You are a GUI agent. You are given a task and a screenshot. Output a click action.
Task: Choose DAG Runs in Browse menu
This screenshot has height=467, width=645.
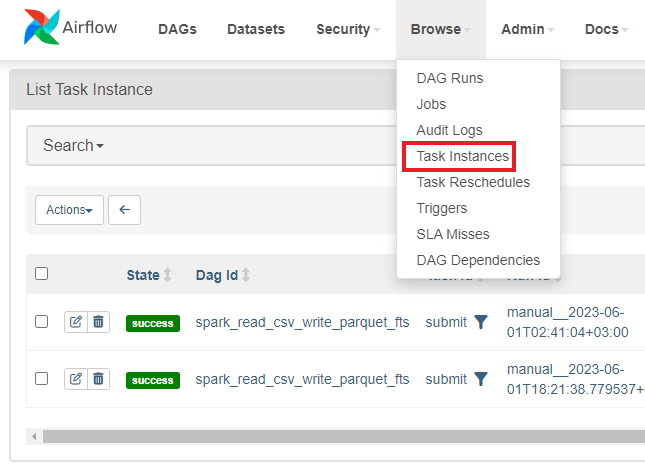tap(450, 78)
